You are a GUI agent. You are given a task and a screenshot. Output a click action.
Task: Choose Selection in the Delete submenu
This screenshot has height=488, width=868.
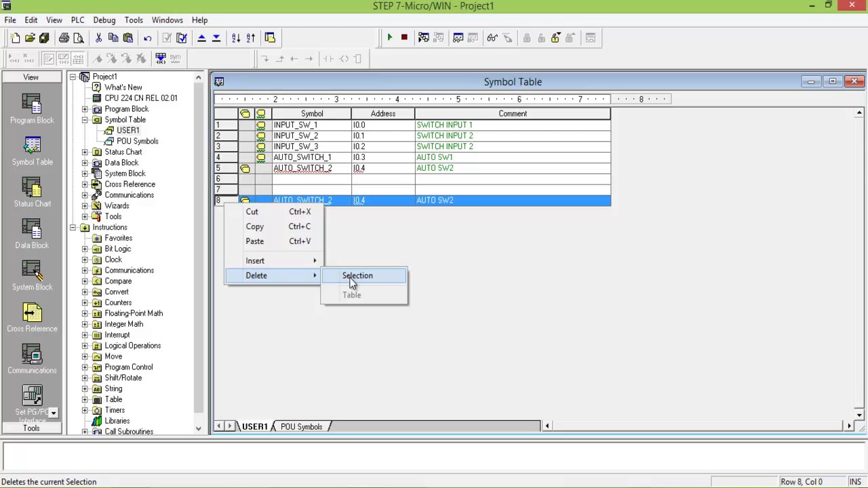tap(365, 276)
